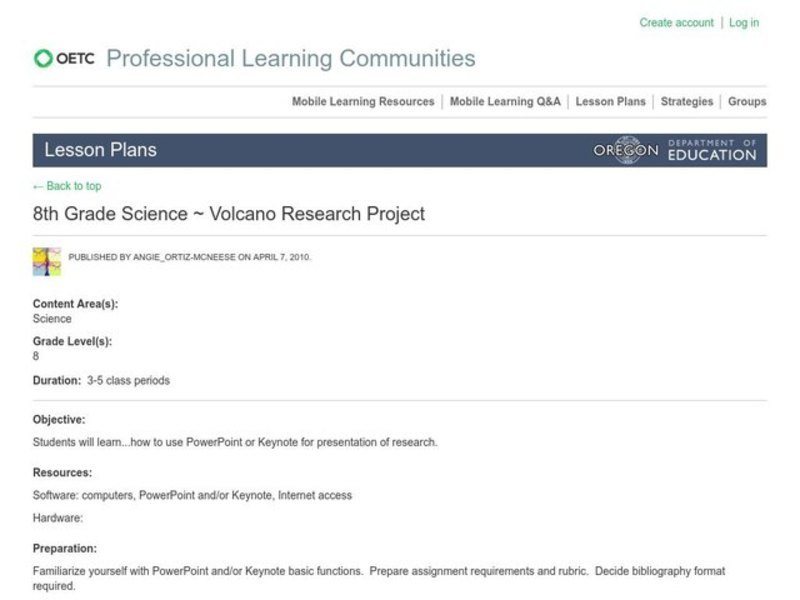Click the Log in link
This screenshot has width=800, height=600.
(x=744, y=22)
